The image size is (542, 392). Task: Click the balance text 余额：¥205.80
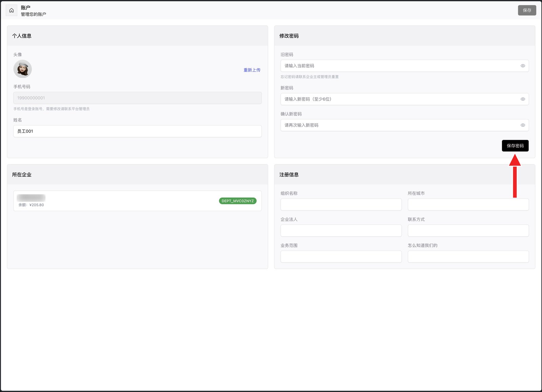click(x=31, y=205)
